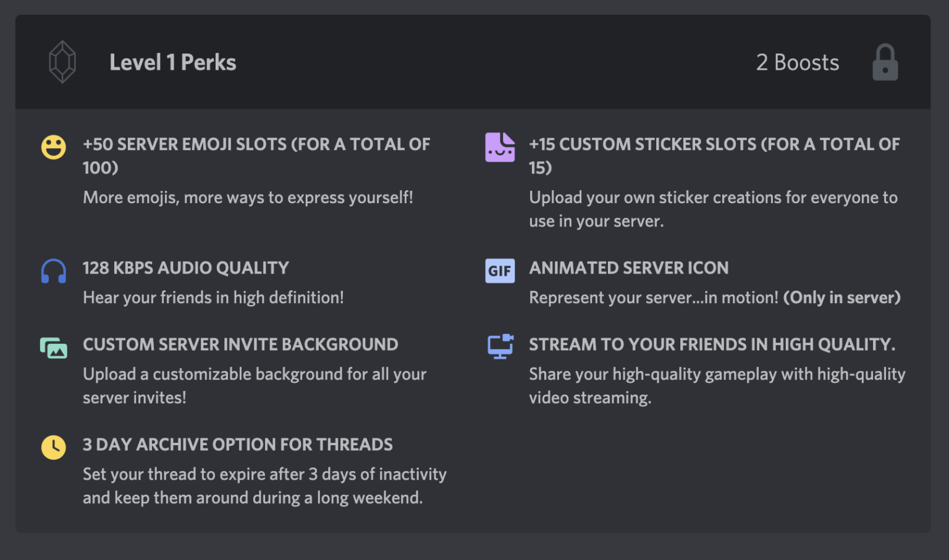Screen dimensions: 949x560
Task: Select the sticker icon for custom sticker slots
Action: pos(500,147)
